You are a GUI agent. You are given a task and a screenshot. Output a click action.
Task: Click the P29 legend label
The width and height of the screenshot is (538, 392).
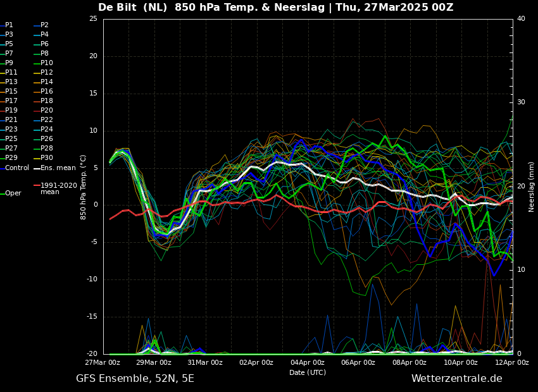pos(11,157)
